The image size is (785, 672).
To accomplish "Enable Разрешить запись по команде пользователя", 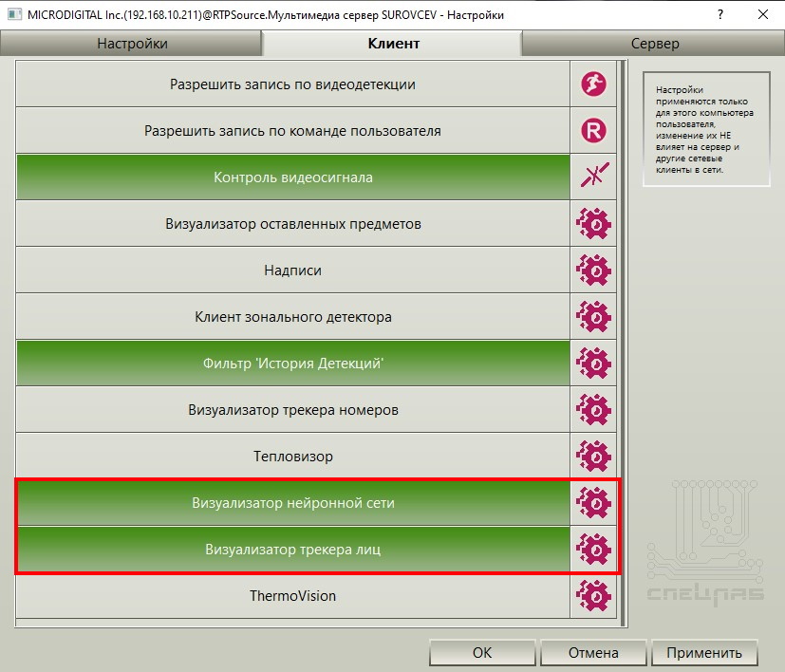I will click(293, 131).
